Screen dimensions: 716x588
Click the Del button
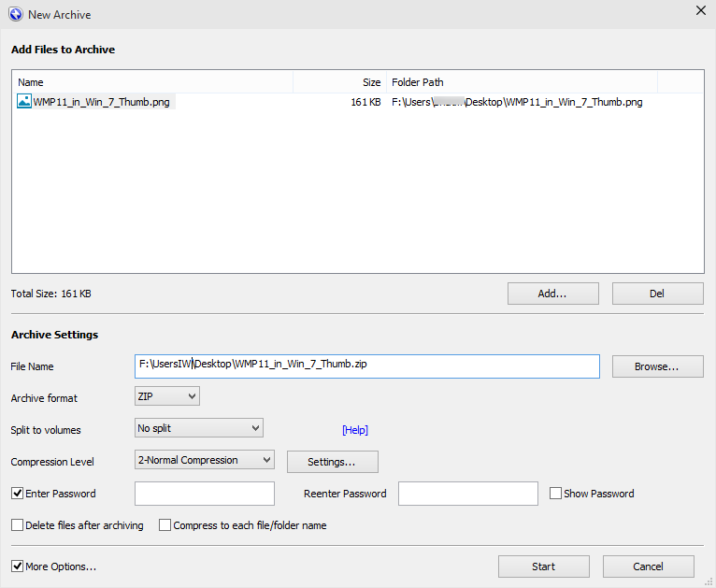click(657, 294)
